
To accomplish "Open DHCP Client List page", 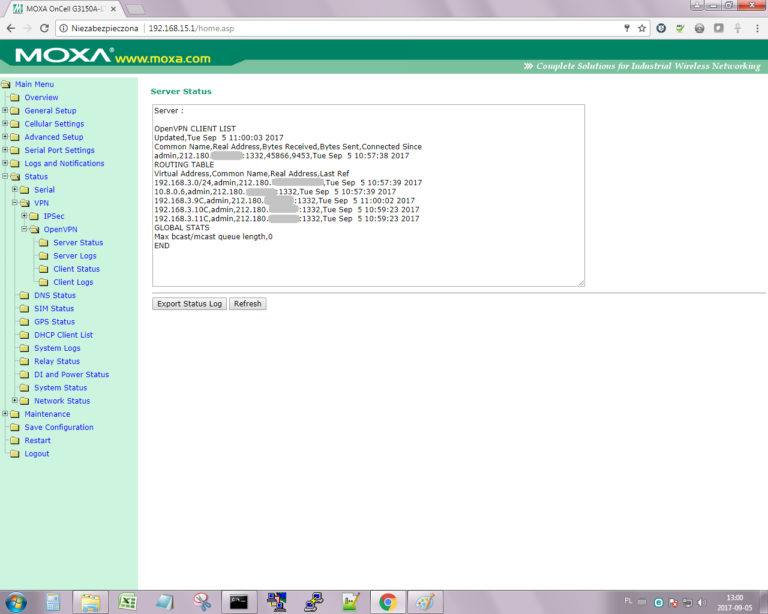I will [63, 335].
